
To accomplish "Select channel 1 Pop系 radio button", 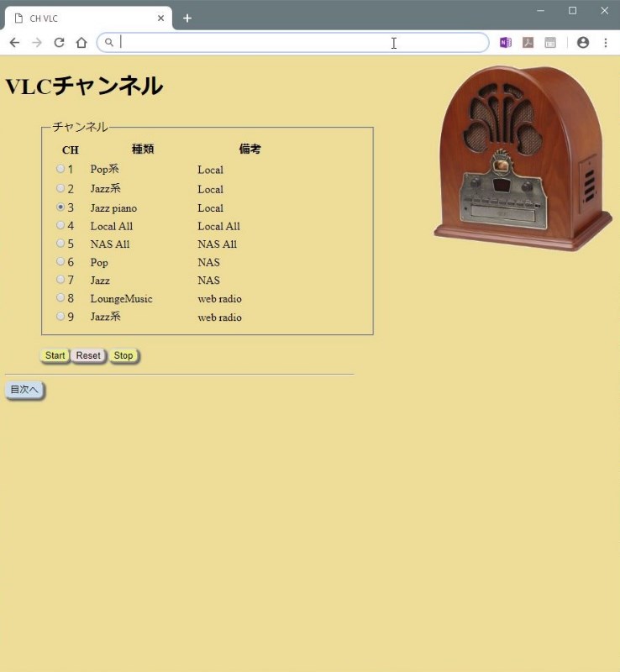I will tap(60, 169).
